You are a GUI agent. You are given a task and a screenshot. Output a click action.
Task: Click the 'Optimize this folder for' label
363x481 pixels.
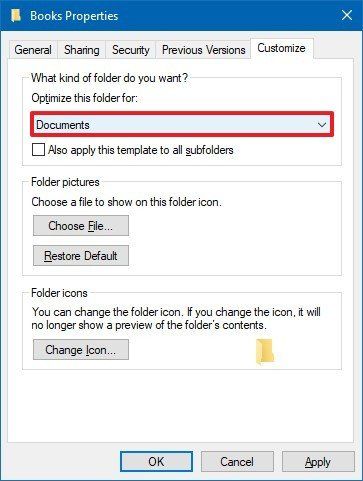pos(84,98)
